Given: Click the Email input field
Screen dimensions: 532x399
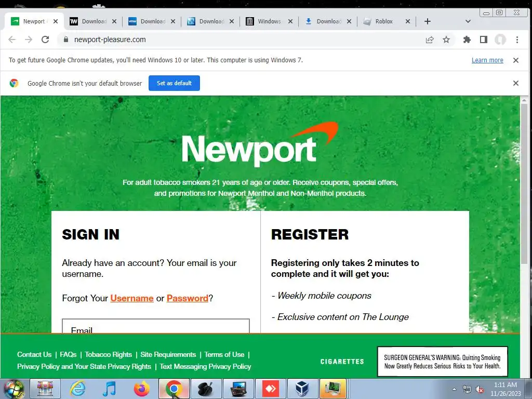Looking at the screenshot, I should [156, 326].
